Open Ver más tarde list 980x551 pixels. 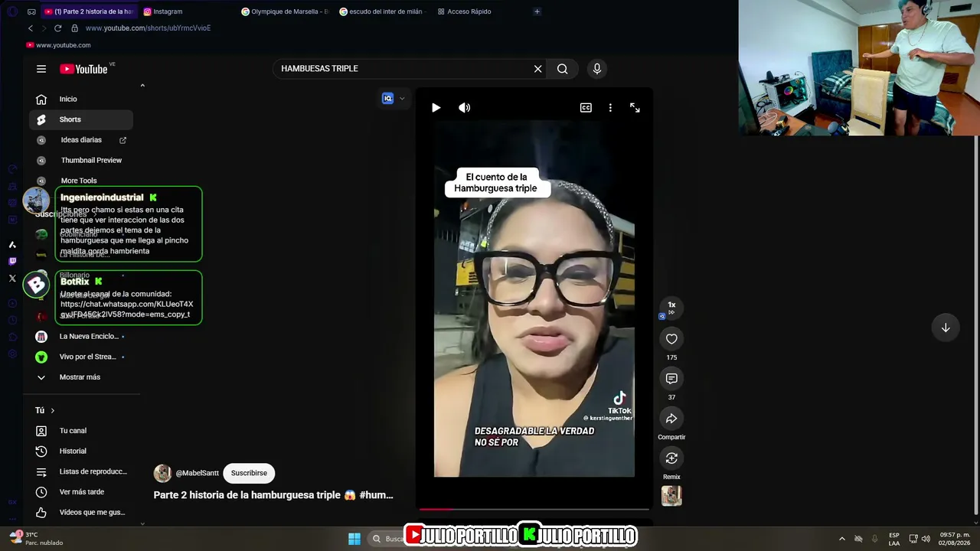point(81,492)
